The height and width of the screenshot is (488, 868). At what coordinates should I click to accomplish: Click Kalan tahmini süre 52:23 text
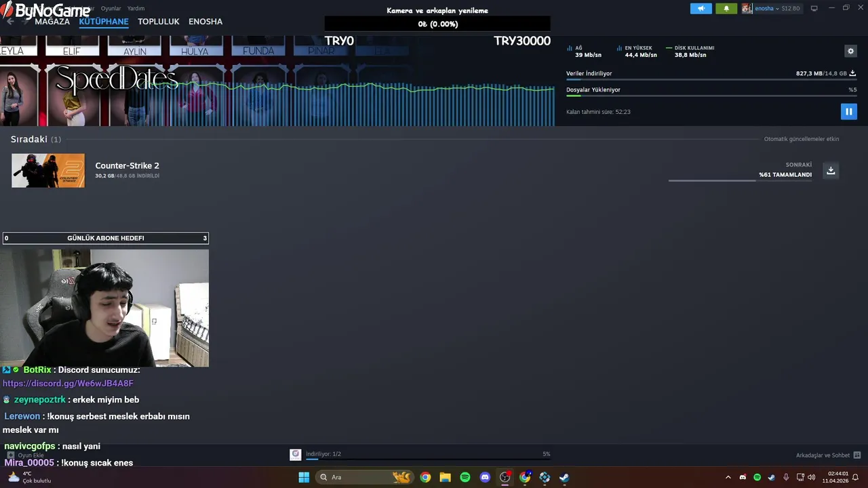click(x=598, y=112)
